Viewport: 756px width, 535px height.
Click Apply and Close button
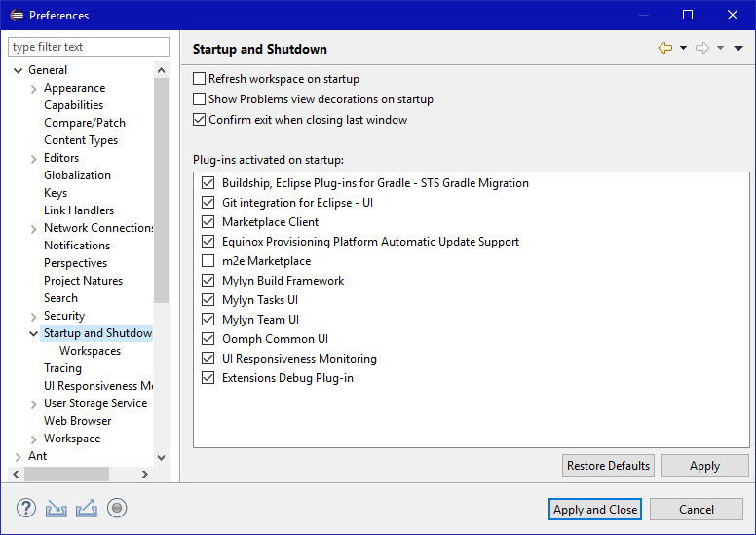click(595, 510)
